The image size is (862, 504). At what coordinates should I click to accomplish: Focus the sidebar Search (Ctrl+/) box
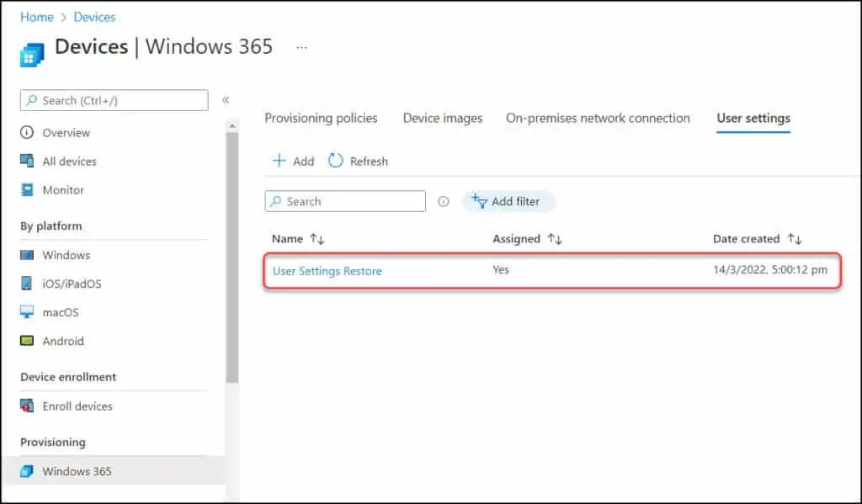click(114, 101)
